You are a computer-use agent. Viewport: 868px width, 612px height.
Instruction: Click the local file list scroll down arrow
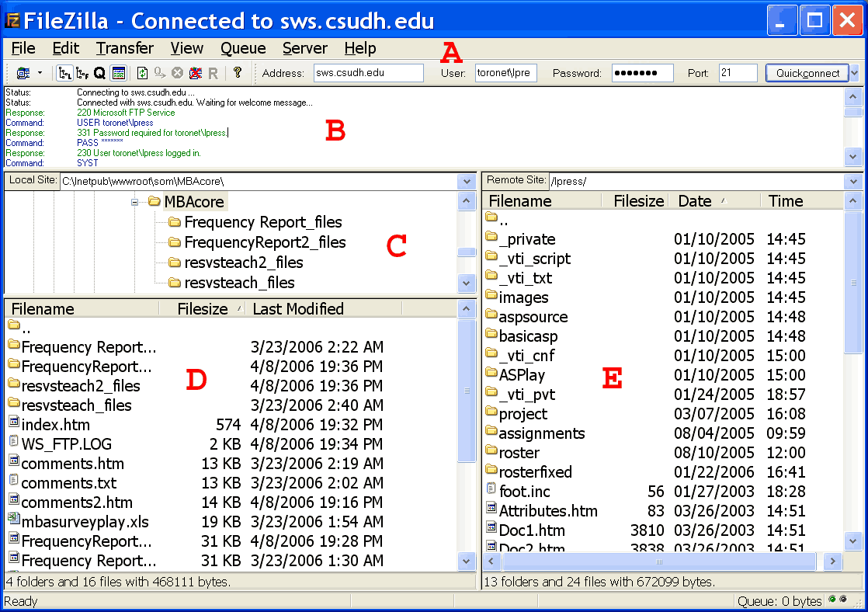pos(466,561)
